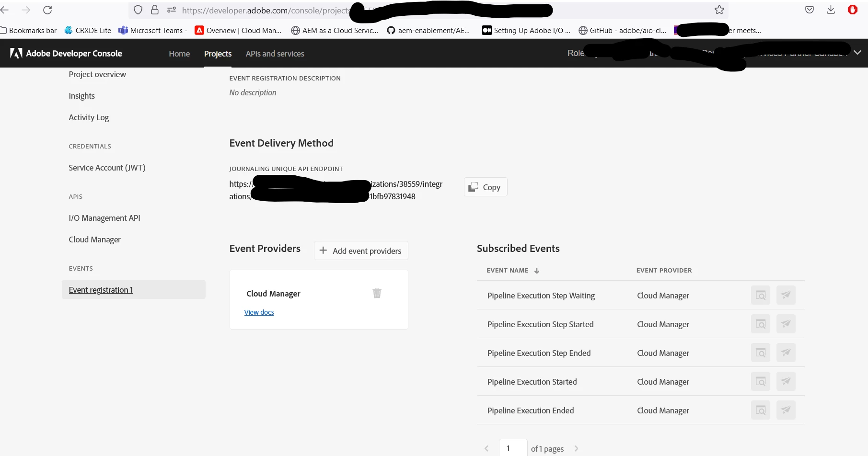Send sample event for Pipeline Execution Step Started
This screenshot has width=868, height=456.
(x=786, y=324)
